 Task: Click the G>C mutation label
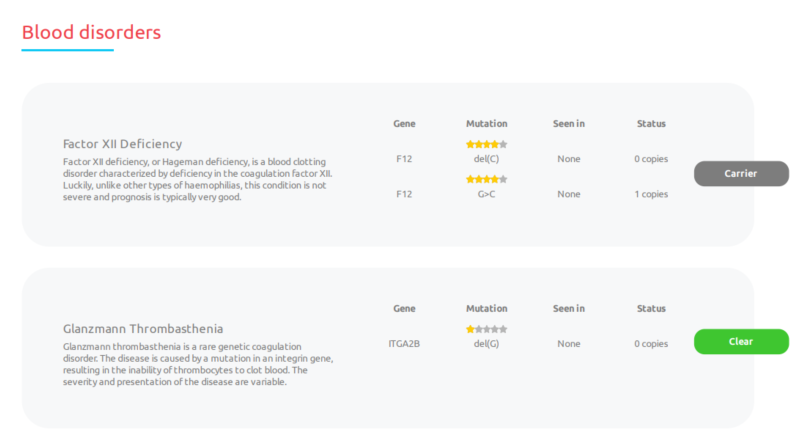point(486,194)
